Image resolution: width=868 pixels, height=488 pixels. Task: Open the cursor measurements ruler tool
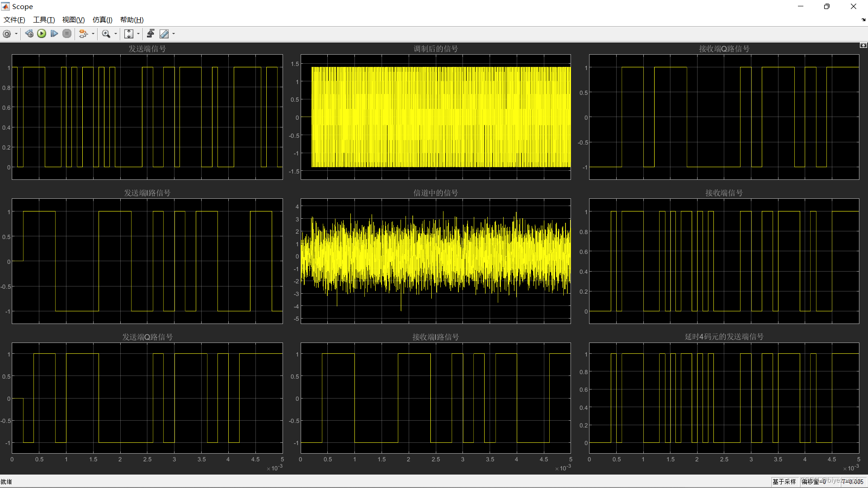pos(164,33)
